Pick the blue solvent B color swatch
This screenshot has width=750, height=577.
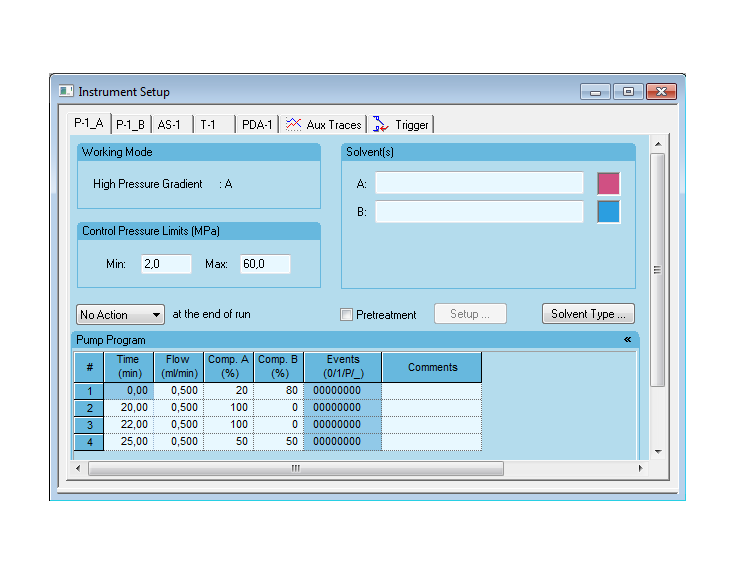[x=608, y=212]
